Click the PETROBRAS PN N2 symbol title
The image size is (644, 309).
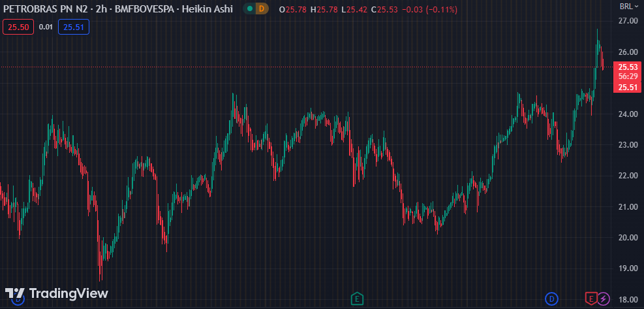tap(45, 8)
